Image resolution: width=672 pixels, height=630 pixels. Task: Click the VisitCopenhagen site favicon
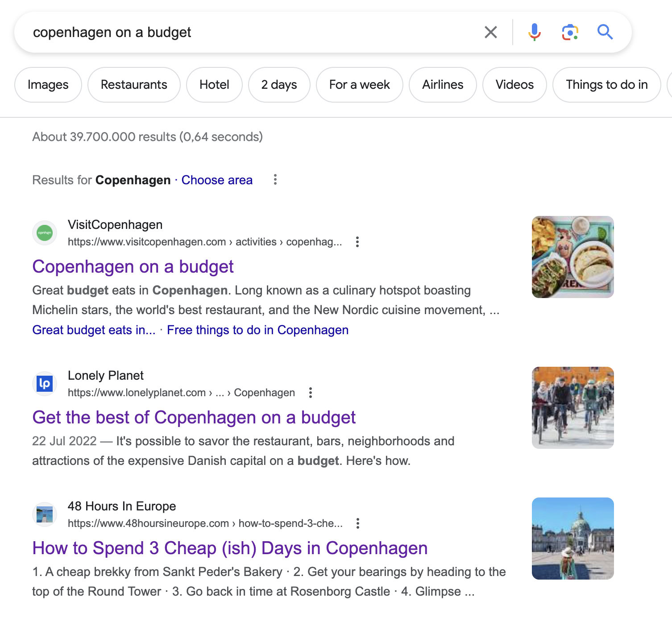pyautogui.click(x=44, y=232)
